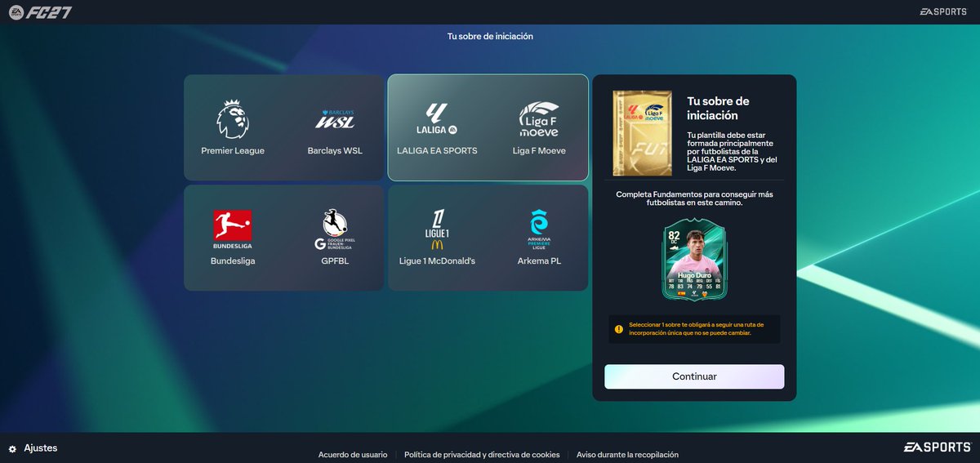Click the Premier League lion logo
This screenshot has width=980, height=463.
coord(233,119)
